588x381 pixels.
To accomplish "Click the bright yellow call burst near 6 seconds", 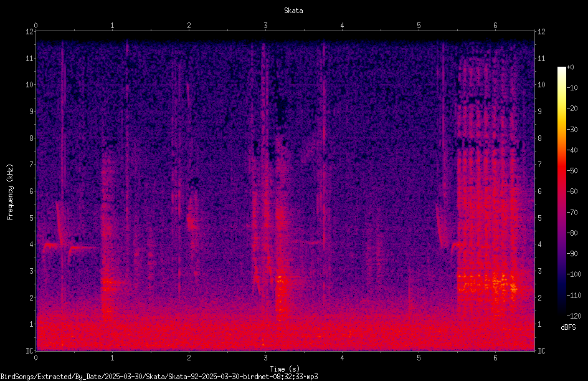I will pos(488,284).
